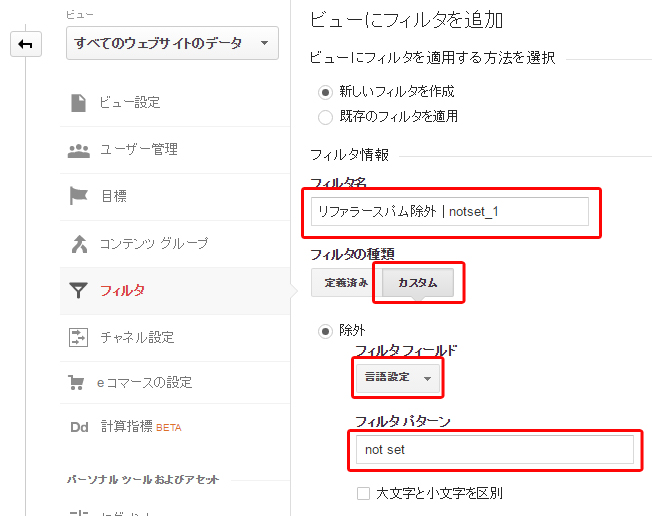
Task: Choose 既存のフィルタを適用 radio option
Action: click(325, 117)
